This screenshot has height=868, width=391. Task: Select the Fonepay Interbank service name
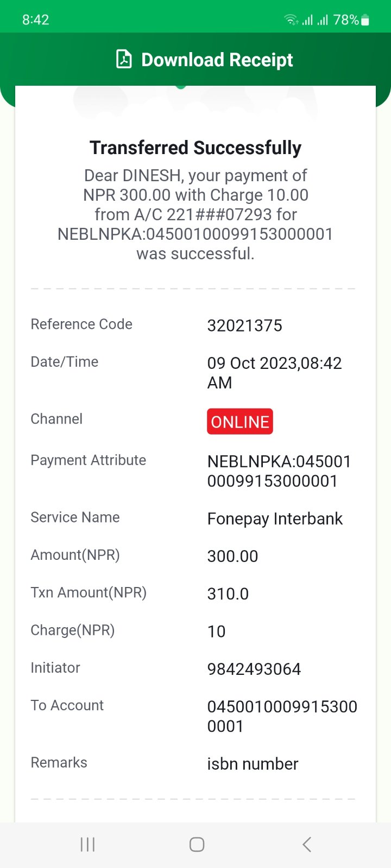pyautogui.click(x=275, y=519)
